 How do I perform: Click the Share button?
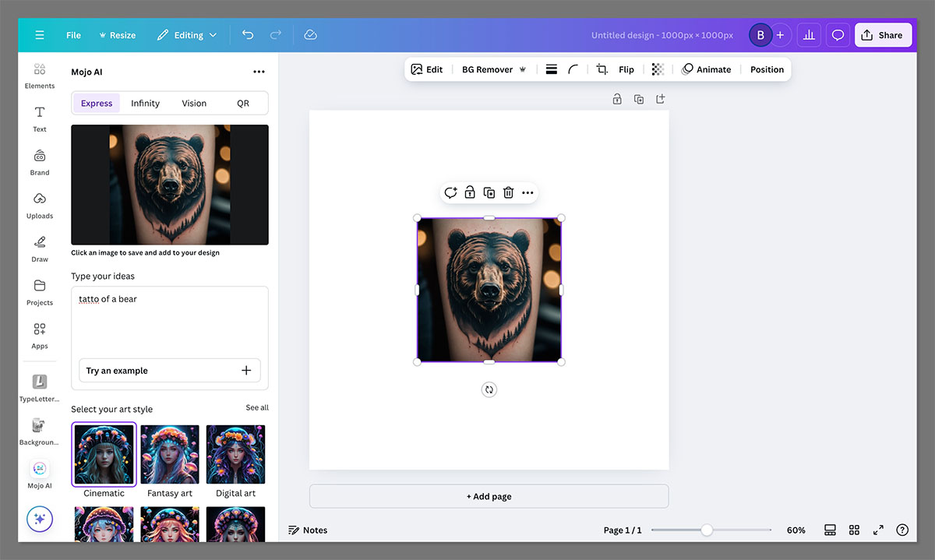coord(883,34)
